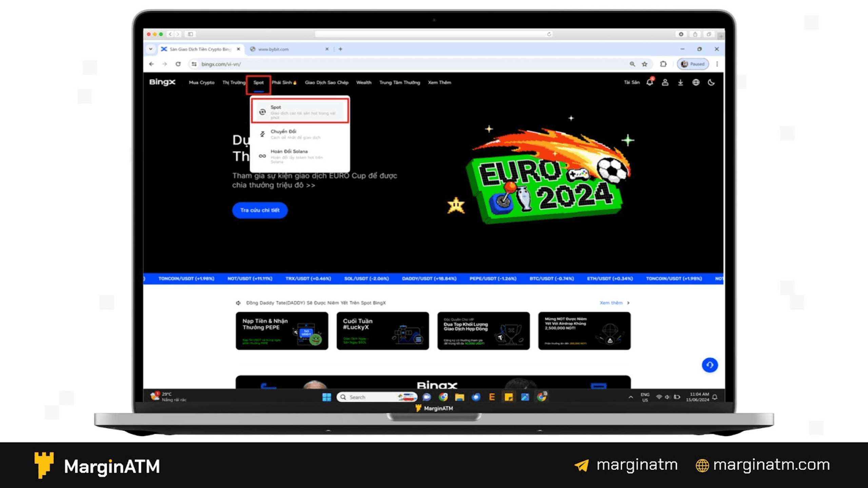Click the Tra cứu chi tiết button
This screenshot has width=868, height=488.
pyautogui.click(x=260, y=210)
